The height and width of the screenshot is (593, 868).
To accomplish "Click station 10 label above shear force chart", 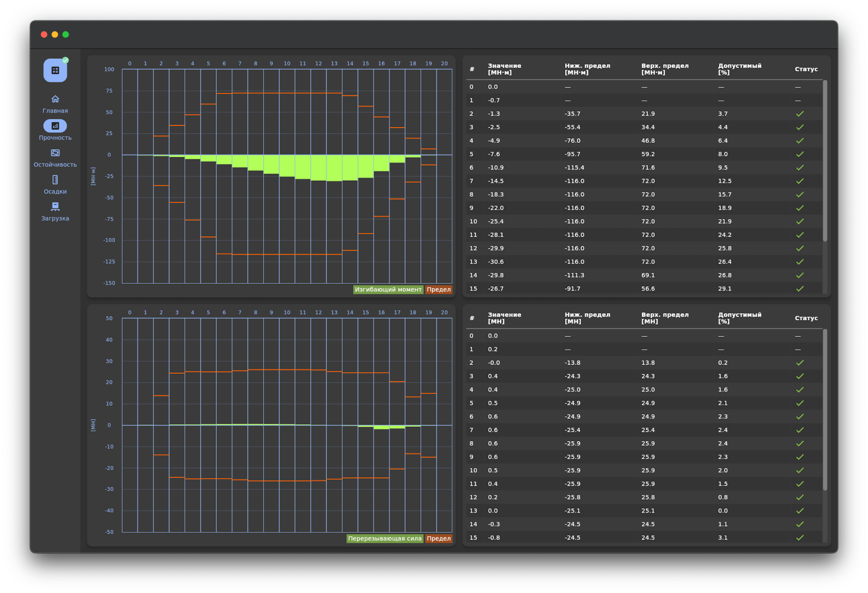I will 287,313.
